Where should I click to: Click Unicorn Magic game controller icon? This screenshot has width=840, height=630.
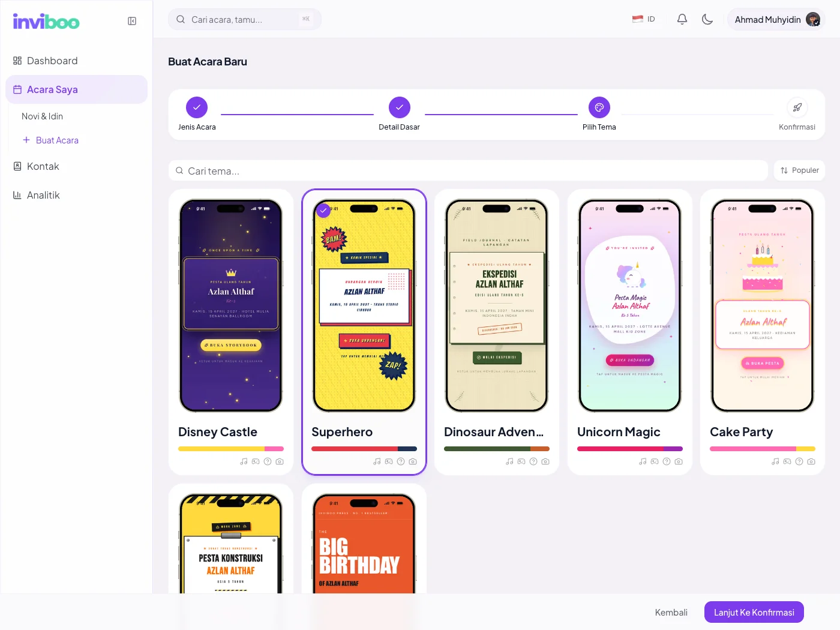[x=655, y=461]
